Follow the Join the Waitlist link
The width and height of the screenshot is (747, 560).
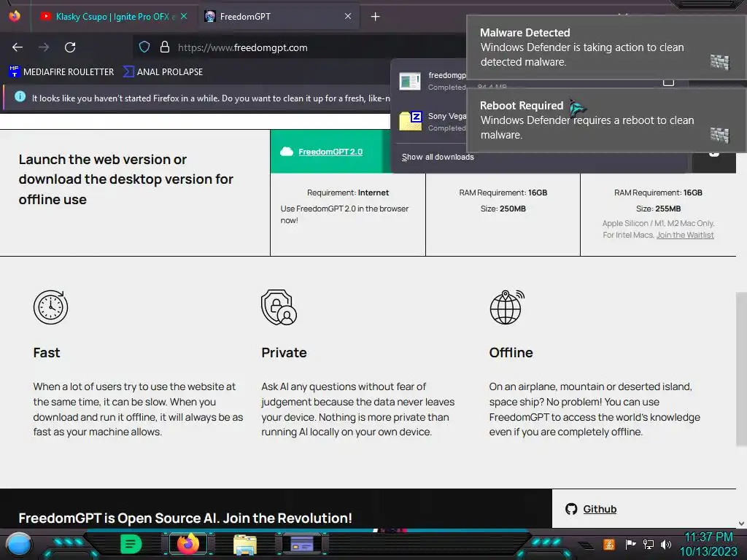pos(685,235)
